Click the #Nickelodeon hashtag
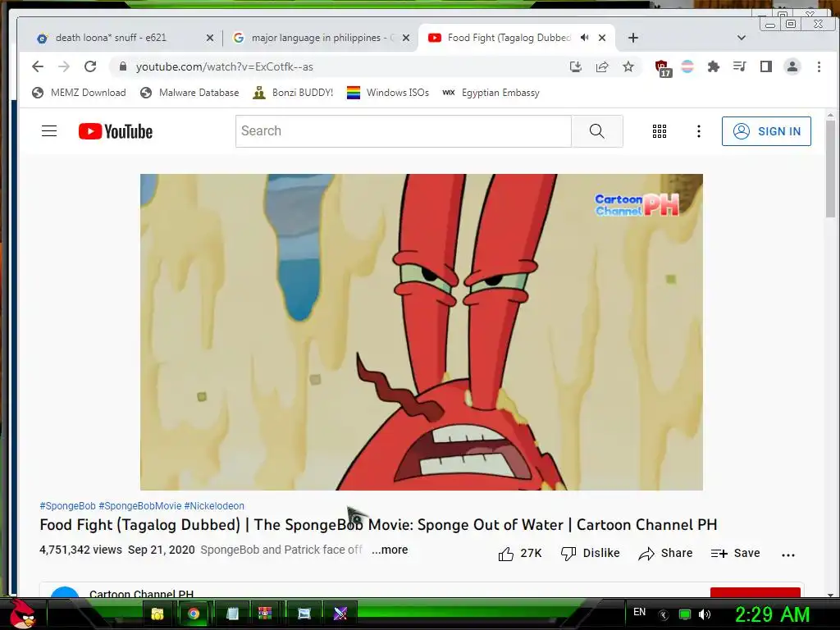Image resolution: width=840 pixels, height=630 pixels. 214,505
